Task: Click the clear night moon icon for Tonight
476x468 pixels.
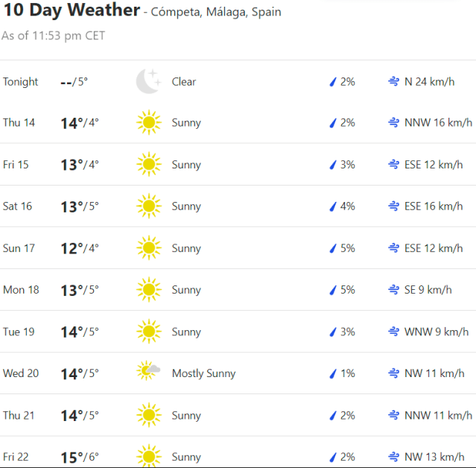Action: [x=147, y=81]
